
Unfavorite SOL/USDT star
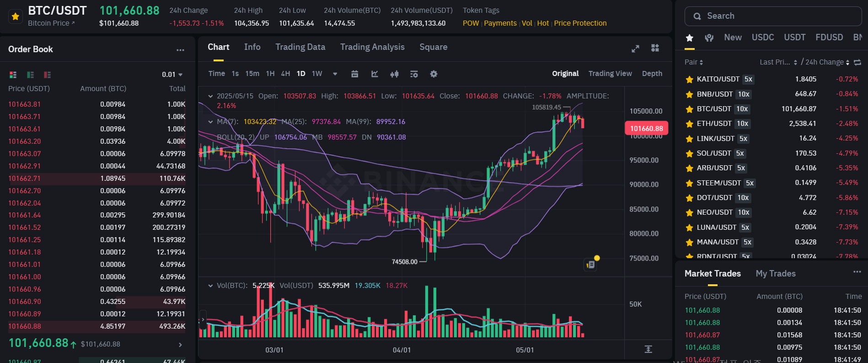pos(689,153)
